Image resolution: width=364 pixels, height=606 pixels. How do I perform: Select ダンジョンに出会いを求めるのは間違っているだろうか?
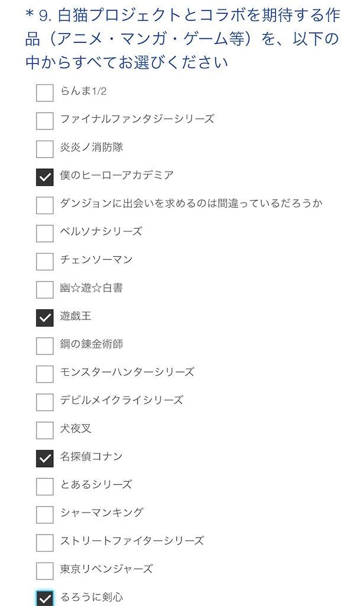click(x=43, y=204)
